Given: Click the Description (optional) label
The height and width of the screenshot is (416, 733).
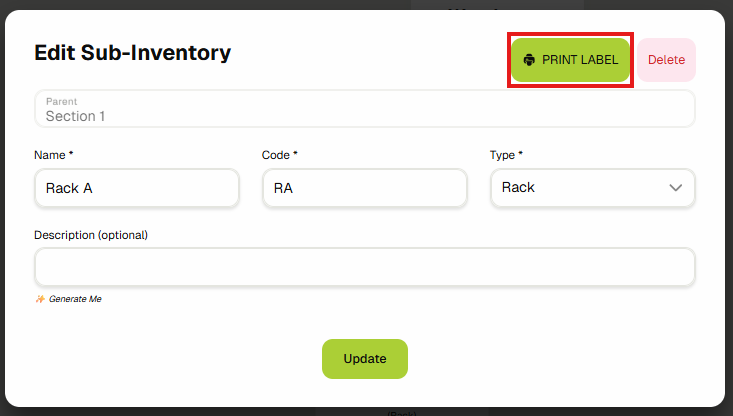Looking at the screenshot, I should [x=90, y=235].
